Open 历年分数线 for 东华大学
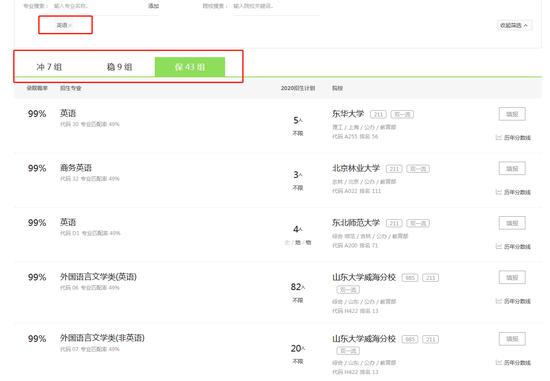 (x=513, y=138)
